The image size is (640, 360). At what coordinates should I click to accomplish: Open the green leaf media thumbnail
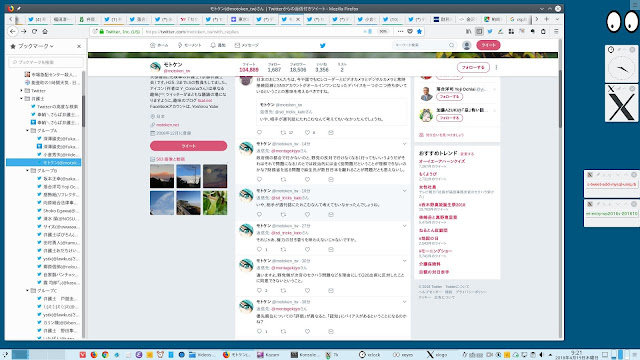tap(215, 203)
